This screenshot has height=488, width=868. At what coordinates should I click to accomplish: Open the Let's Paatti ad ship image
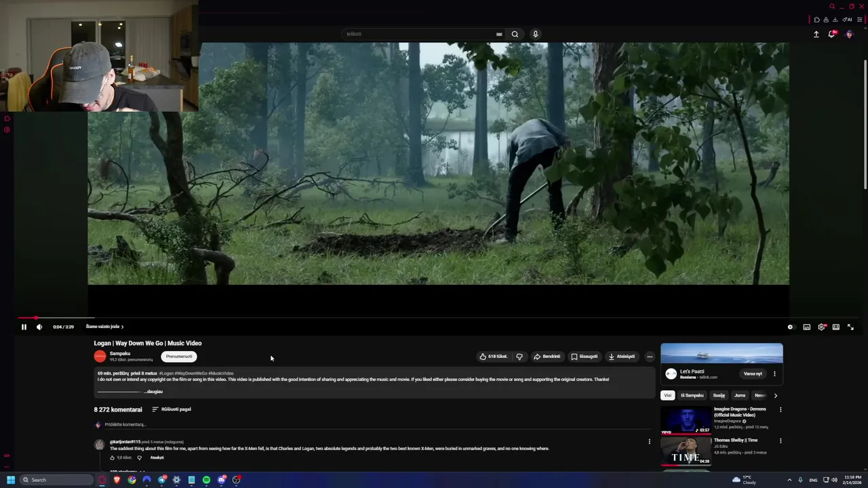pyautogui.click(x=722, y=354)
